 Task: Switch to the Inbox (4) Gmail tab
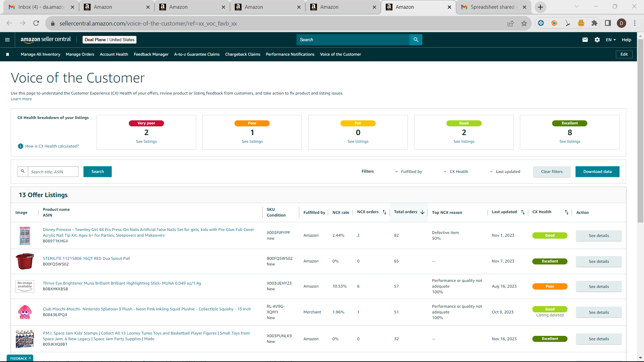41,7
